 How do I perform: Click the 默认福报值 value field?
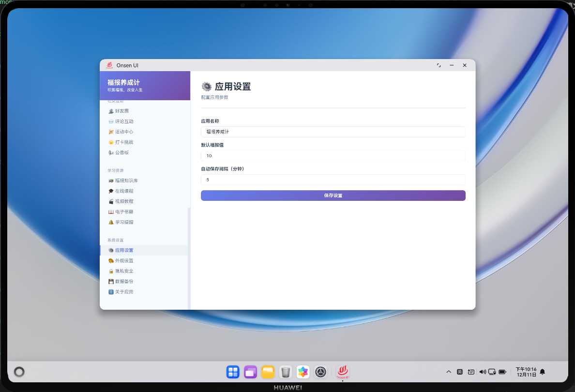pos(333,155)
